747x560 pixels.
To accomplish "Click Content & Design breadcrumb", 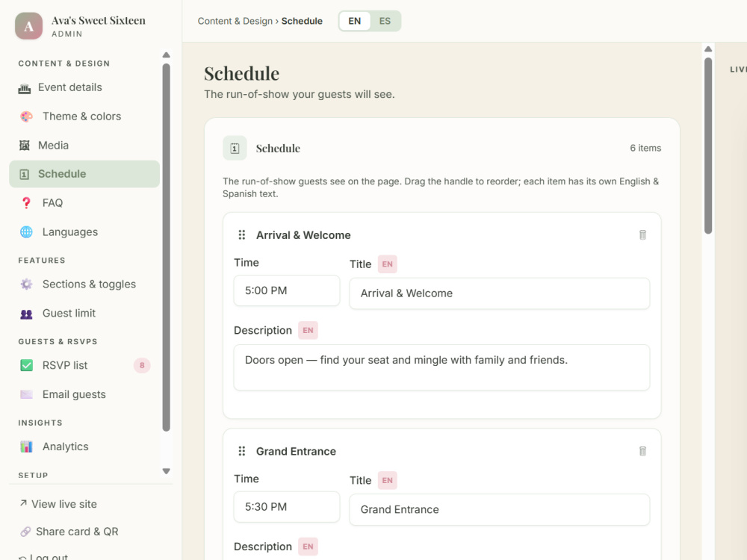I will click(x=235, y=21).
